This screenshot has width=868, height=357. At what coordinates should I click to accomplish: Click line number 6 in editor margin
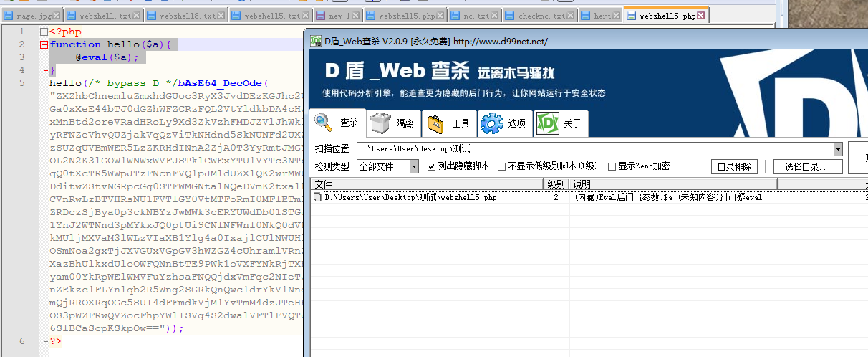click(x=21, y=341)
